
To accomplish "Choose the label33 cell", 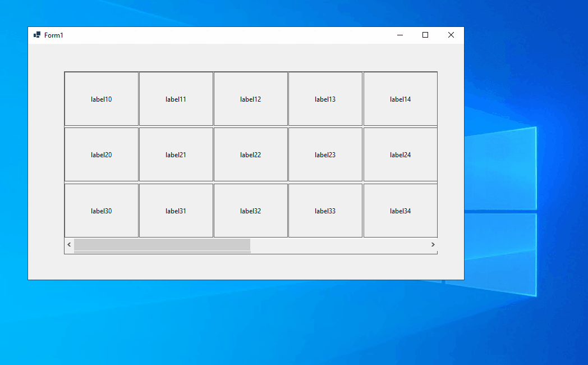I will pyautogui.click(x=325, y=211).
